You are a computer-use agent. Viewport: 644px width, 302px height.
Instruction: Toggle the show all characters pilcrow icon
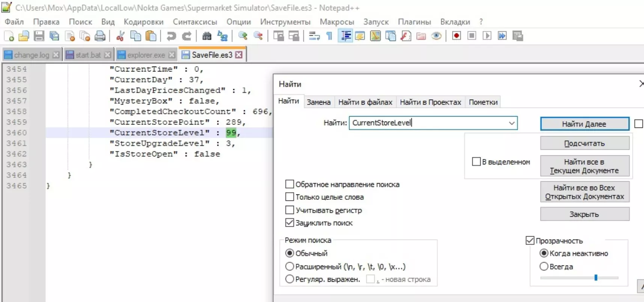[x=329, y=36]
